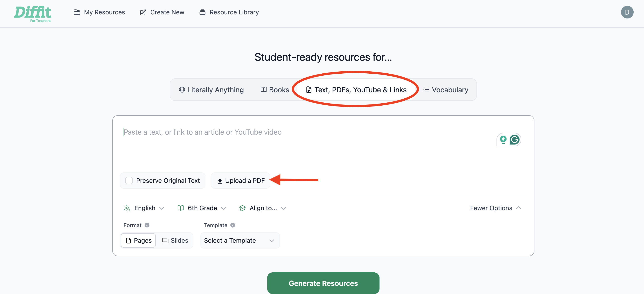The width and height of the screenshot is (644, 294).
Task: Select the Pages format option
Action: [x=138, y=240]
